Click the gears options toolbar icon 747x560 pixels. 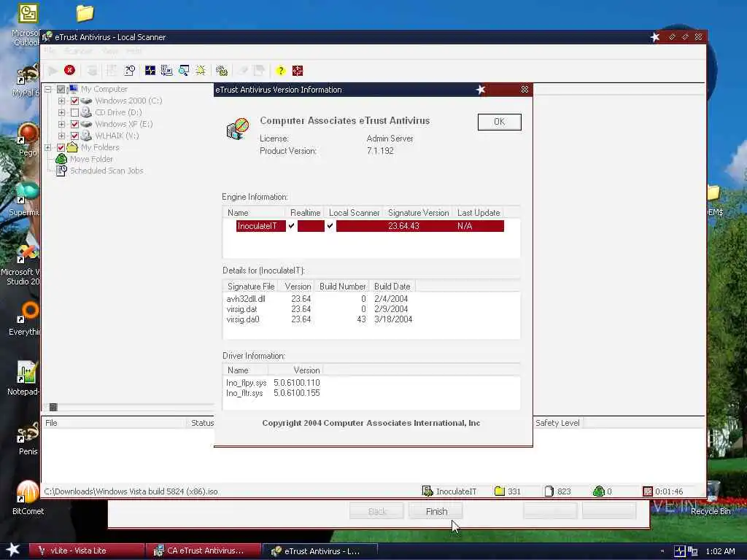point(222,71)
